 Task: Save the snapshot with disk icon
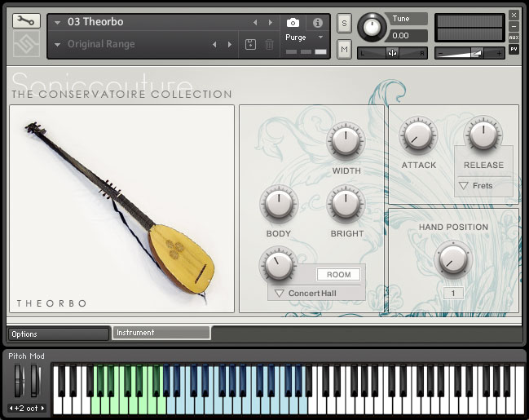tap(250, 44)
